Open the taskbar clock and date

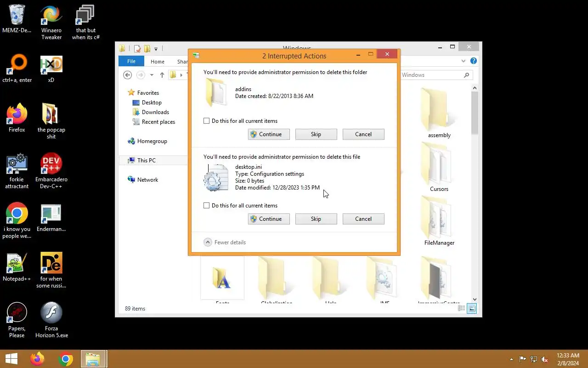coord(568,359)
